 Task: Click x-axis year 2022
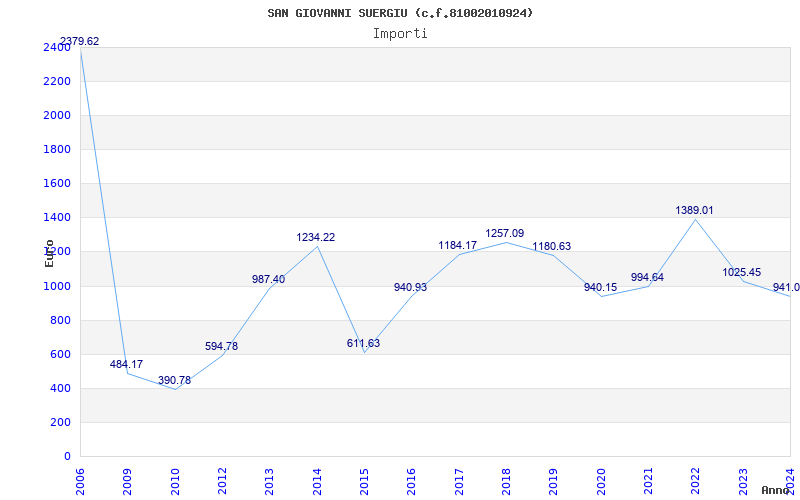pos(695,481)
